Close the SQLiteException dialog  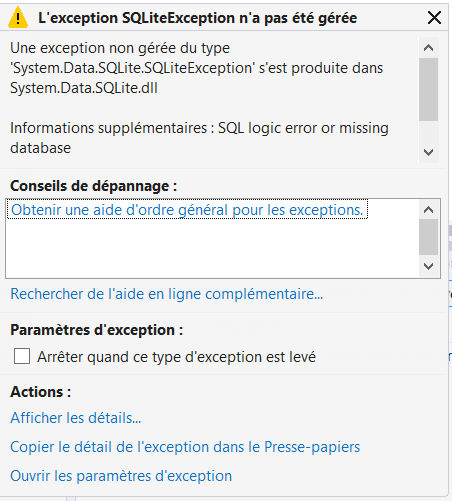pos(434,18)
